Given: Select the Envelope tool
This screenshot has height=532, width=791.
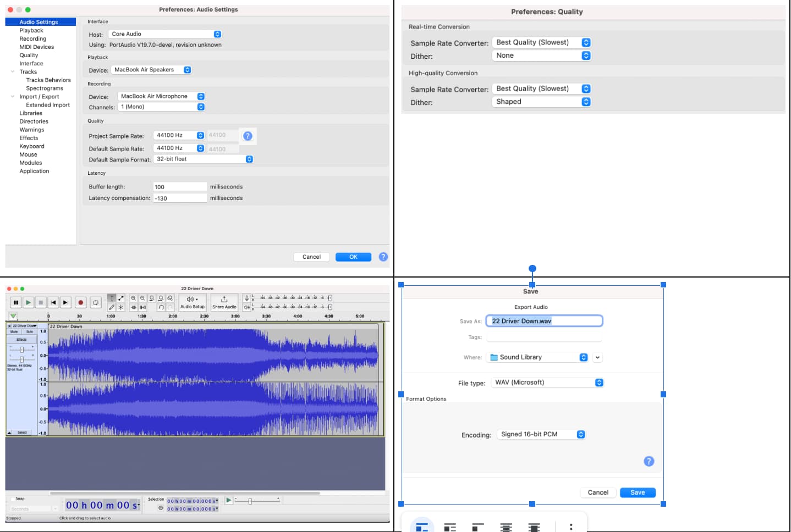Looking at the screenshot, I should point(122,298).
